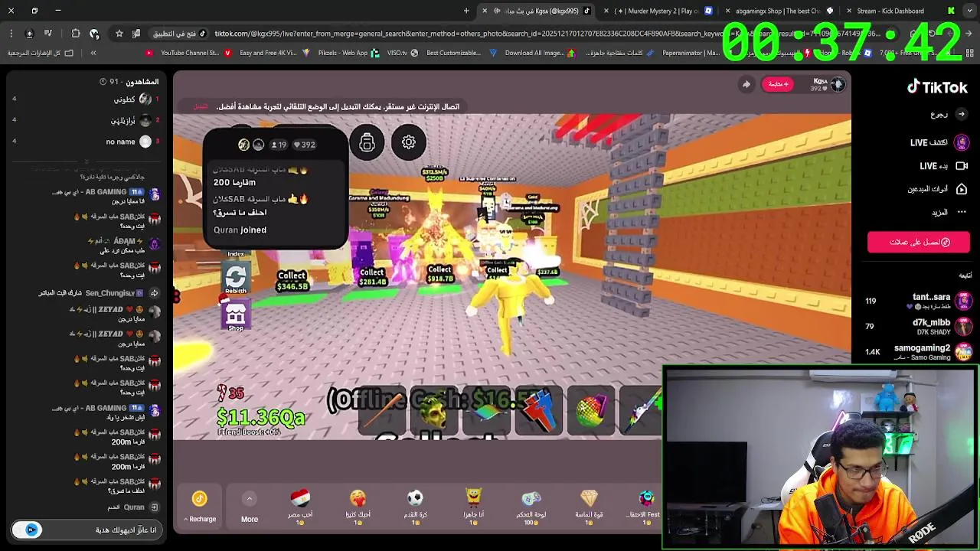Open the Chrome extensions puzzle icon
This screenshot has height=551, width=980.
pos(75,34)
